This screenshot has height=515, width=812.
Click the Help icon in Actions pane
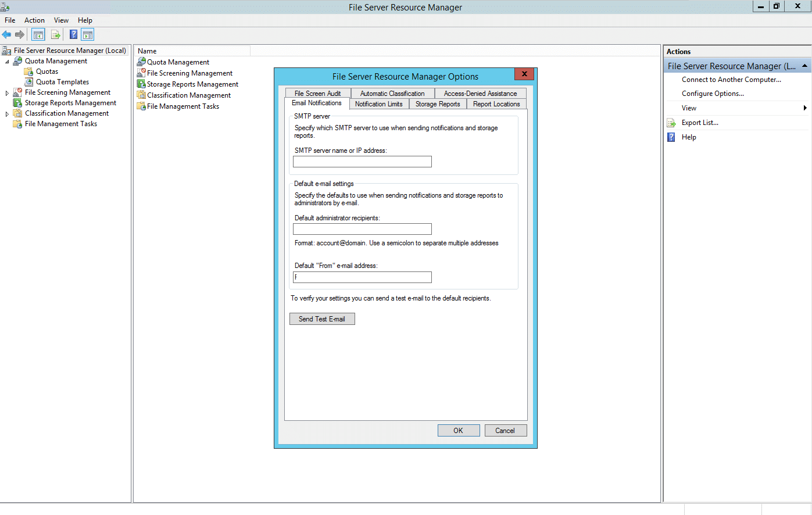pyautogui.click(x=671, y=137)
